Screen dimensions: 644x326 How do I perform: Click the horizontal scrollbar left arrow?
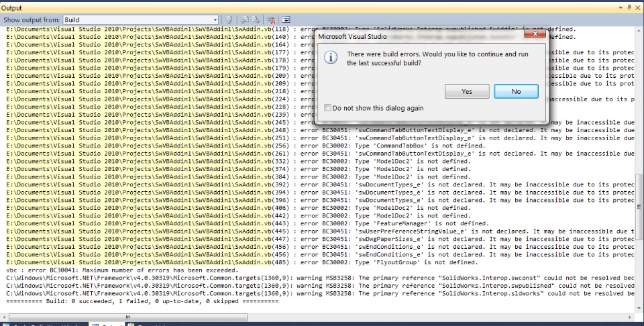click(x=4, y=317)
